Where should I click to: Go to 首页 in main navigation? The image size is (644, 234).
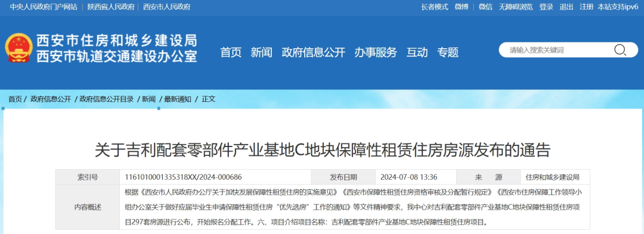pyautogui.click(x=231, y=52)
